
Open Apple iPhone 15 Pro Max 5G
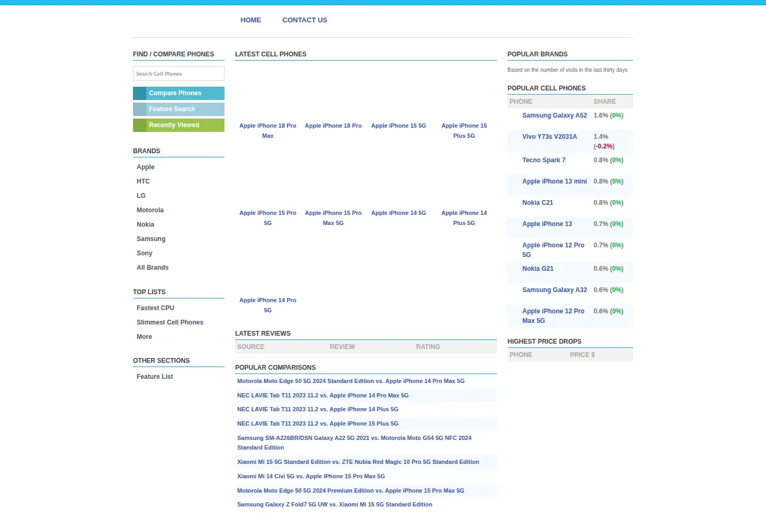pos(333,218)
